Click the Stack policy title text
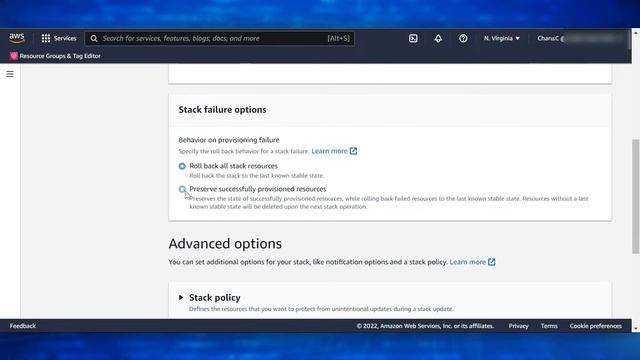The height and width of the screenshot is (360, 640). coord(215,298)
